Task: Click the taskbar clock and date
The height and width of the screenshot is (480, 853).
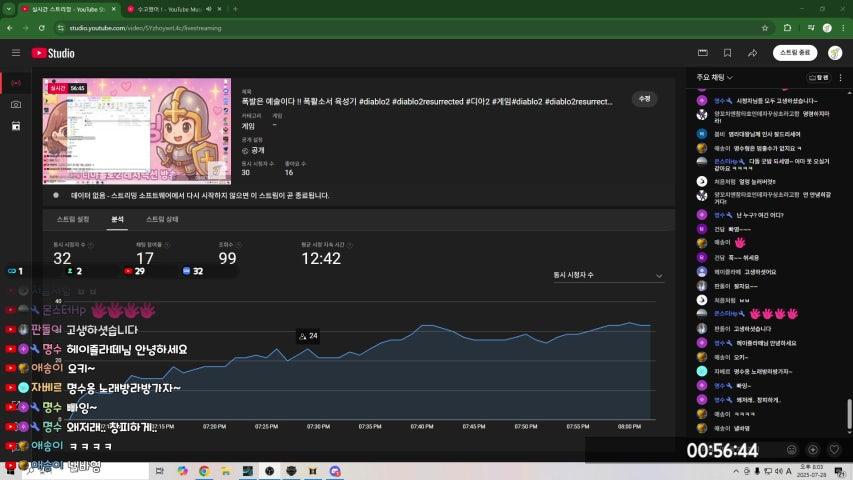Action: 811,471
